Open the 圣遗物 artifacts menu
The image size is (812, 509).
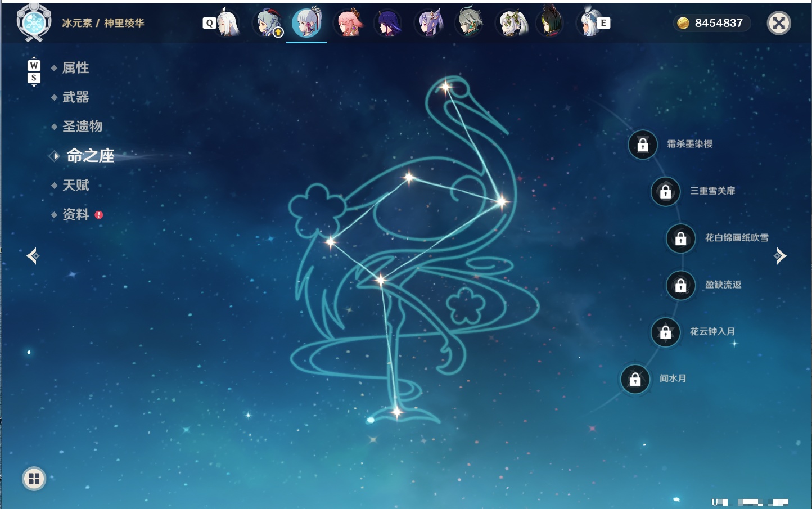(x=82, y=127)
